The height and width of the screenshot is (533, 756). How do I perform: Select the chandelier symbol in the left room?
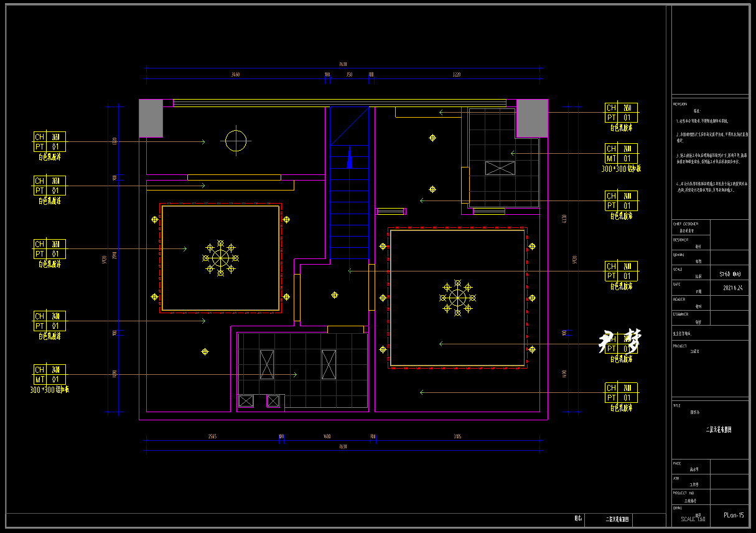pyautogui.click(x=220, y=257)
